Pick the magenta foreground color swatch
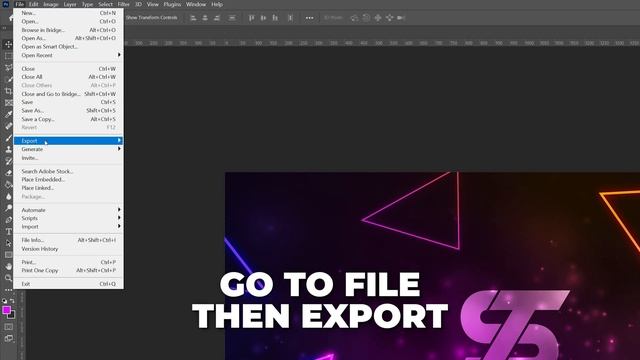Image resolution: width=640 pixels, height=360 pixels. click(6, 310)
